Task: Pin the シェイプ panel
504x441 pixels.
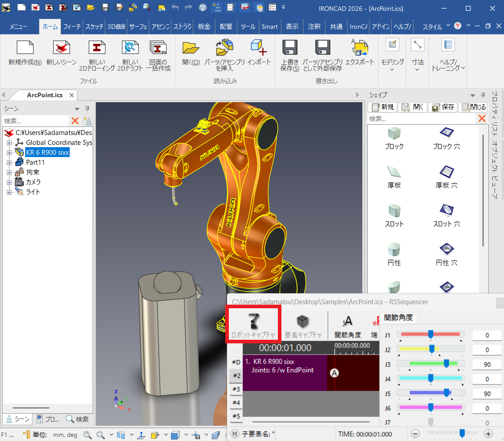Action: 483,95
